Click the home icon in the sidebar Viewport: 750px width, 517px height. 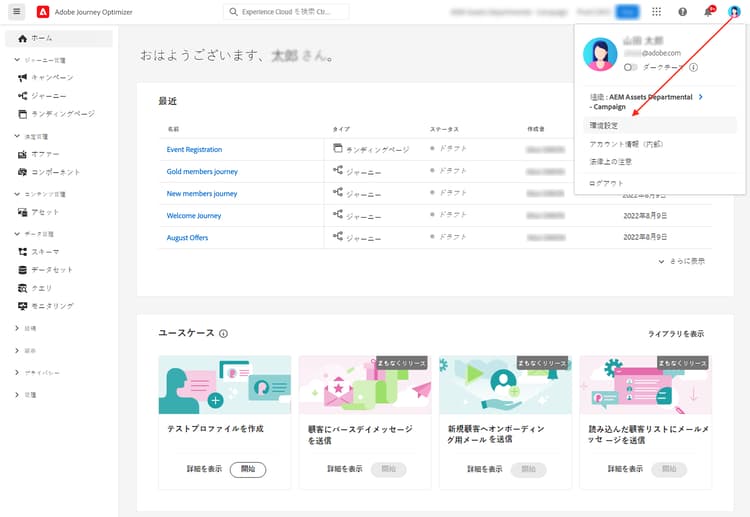tap(22, 38)
